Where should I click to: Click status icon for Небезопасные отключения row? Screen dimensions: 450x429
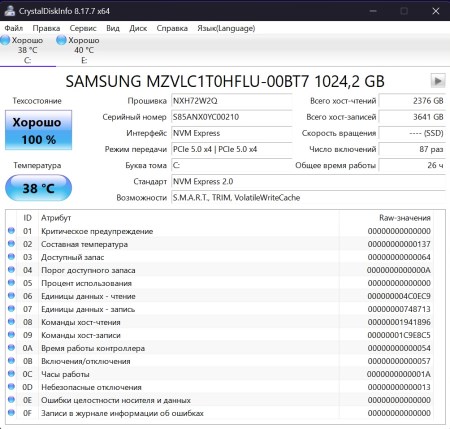pos(11,387)
